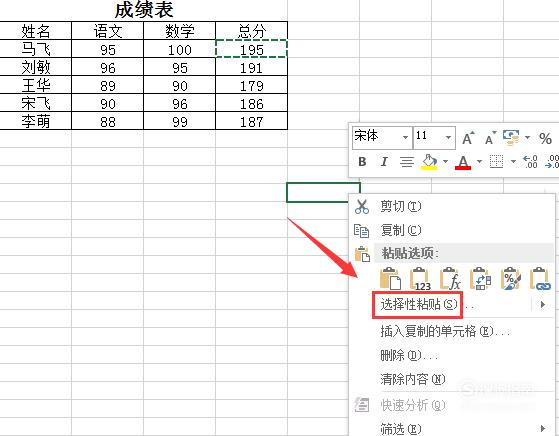Screen dimensions: 559x436
Task: Click Paste Formatting brush icon
Action: point(511,278)
